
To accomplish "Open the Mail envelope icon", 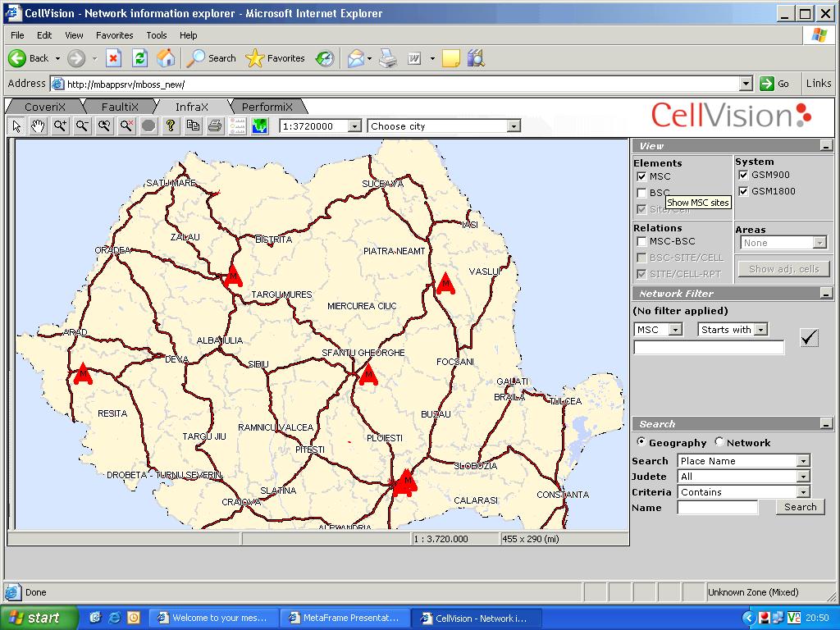I will pos(356,58).
